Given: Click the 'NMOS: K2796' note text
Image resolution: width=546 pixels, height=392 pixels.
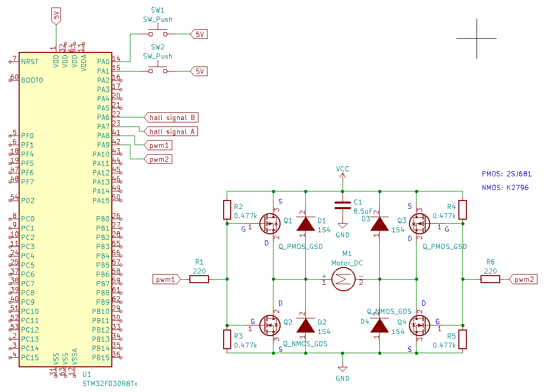Looking at the screenshot, I should tap(505, 187).
